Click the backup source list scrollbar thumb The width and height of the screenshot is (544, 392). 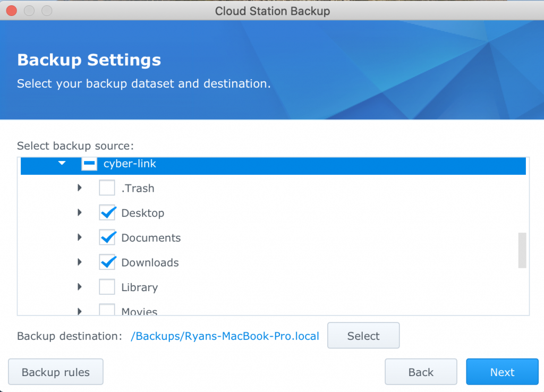tap(522, 251)
